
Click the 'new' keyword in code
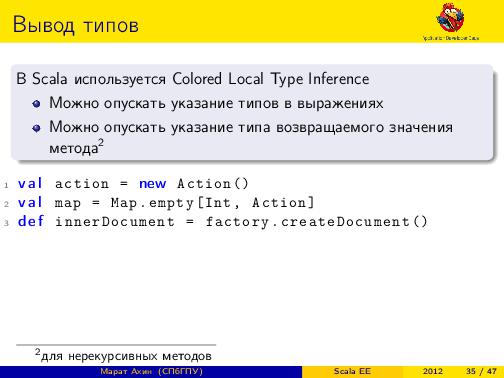[x=152, y=184]
